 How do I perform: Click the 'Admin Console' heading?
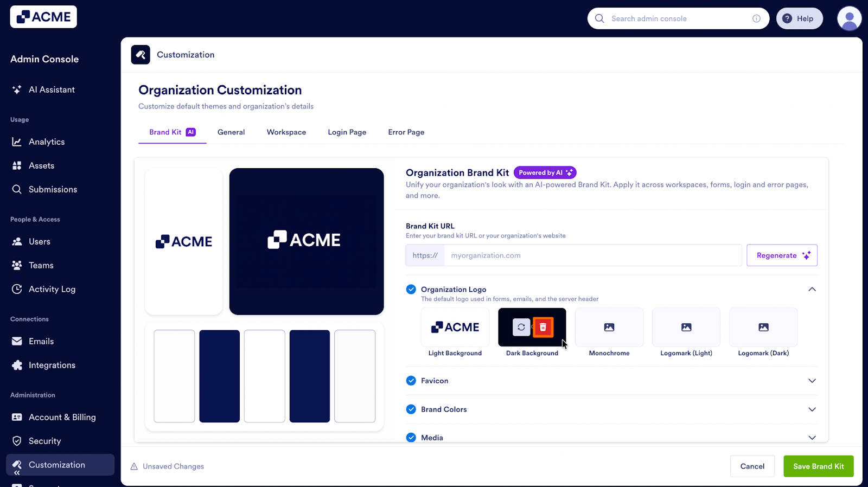tap(44, 59)
